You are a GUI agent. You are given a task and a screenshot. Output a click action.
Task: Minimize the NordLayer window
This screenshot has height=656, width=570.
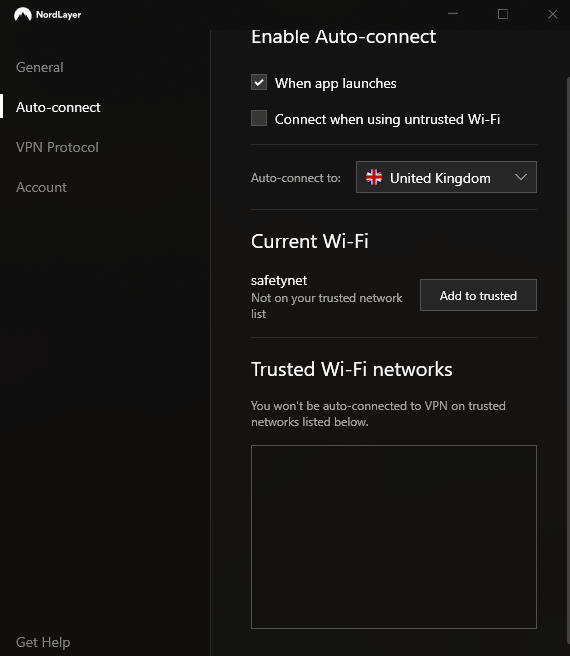[x=453, y=14]
